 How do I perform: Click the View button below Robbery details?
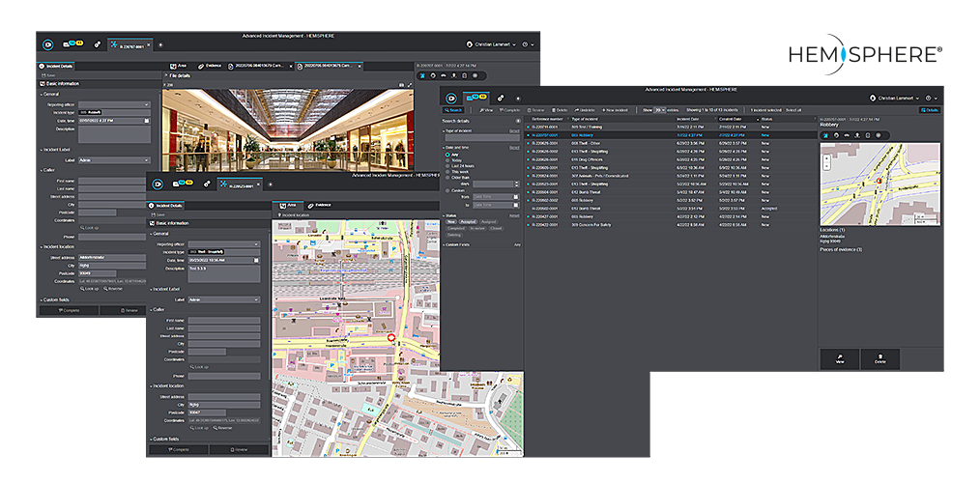coord(839,359)
